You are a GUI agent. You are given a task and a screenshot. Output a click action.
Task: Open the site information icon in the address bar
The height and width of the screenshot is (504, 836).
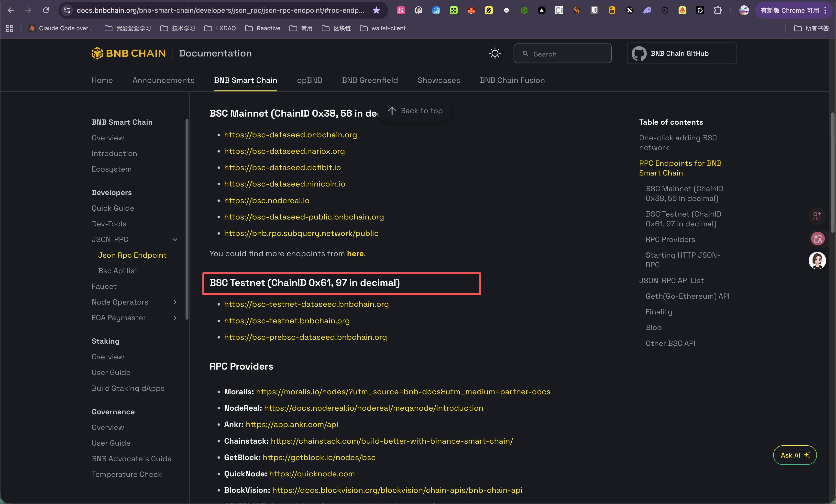pos(67,10)
